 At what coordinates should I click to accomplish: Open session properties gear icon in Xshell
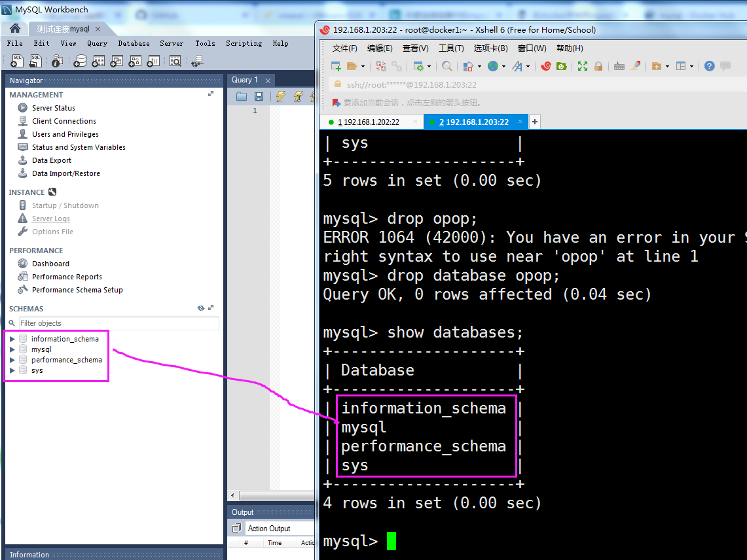point(418,66)
